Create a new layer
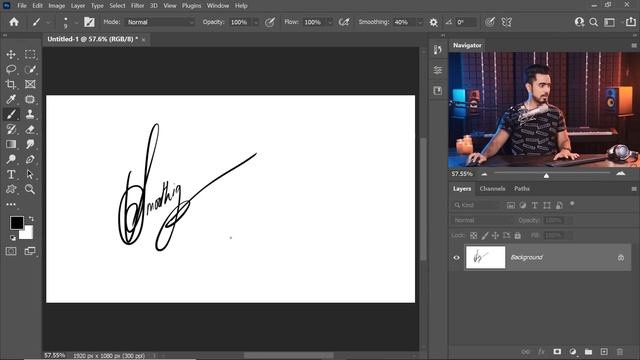 point(604,351)
